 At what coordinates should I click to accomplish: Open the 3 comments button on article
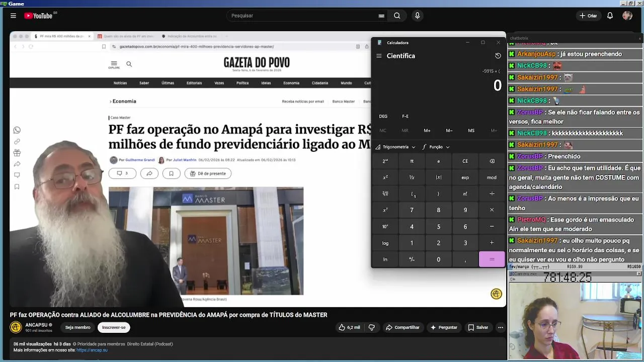point(122,173)
